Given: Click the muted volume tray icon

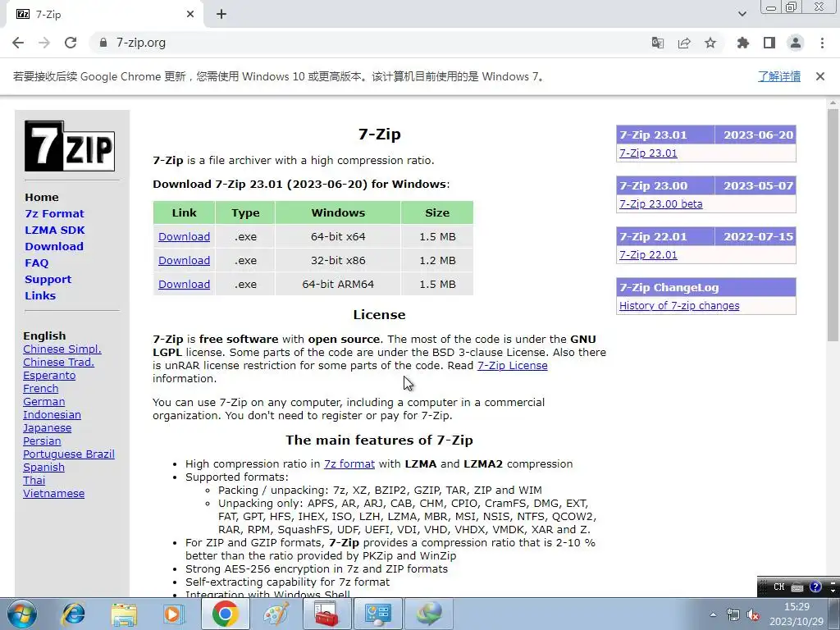Looking at the screenshot, I should pos(753,614).
